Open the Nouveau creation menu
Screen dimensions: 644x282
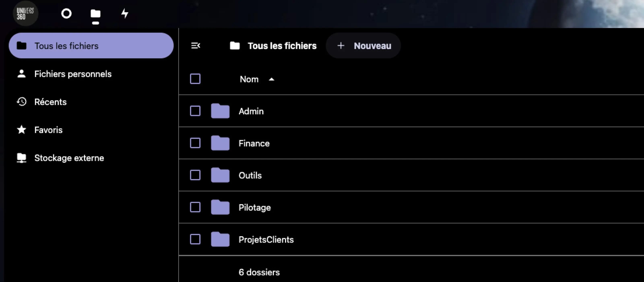click(363, 46)
